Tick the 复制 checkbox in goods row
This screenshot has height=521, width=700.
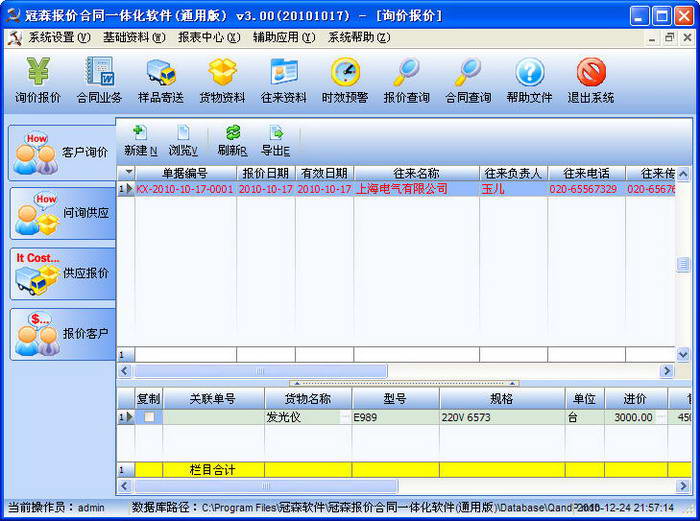pyautogui.click(x=149, y=417)
